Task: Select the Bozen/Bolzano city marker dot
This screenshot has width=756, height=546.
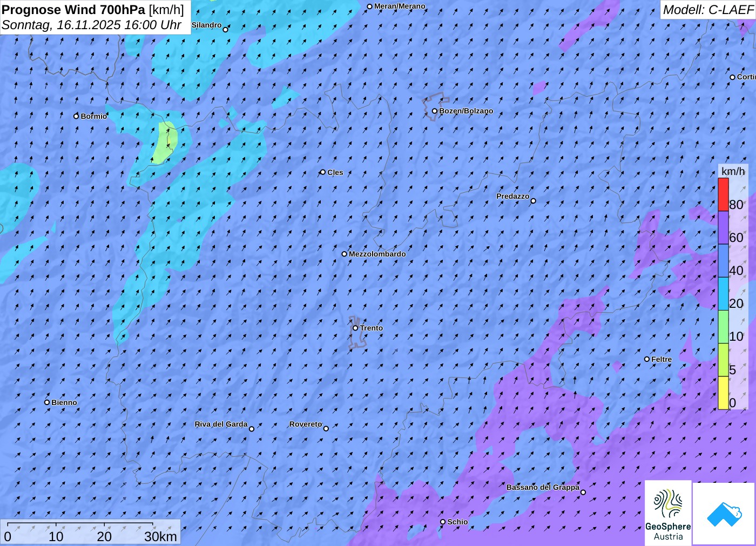Action: pyautogui.click(x=435, y=111)
